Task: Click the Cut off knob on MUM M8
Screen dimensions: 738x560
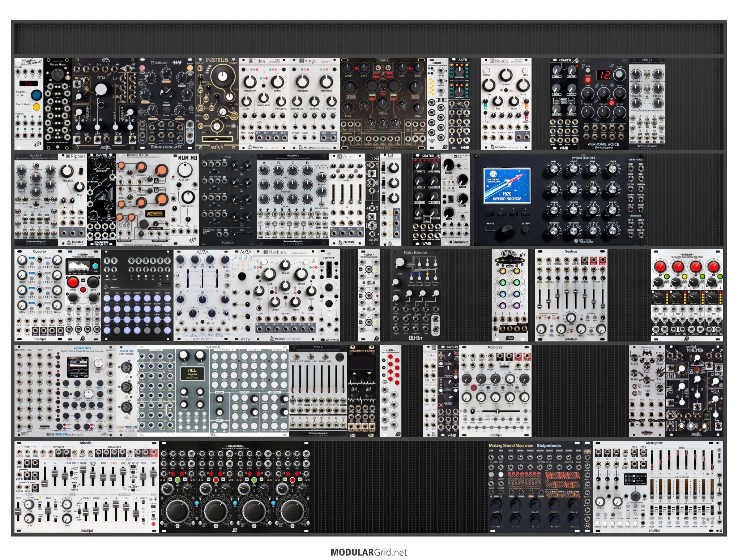Action: (185, 170)
